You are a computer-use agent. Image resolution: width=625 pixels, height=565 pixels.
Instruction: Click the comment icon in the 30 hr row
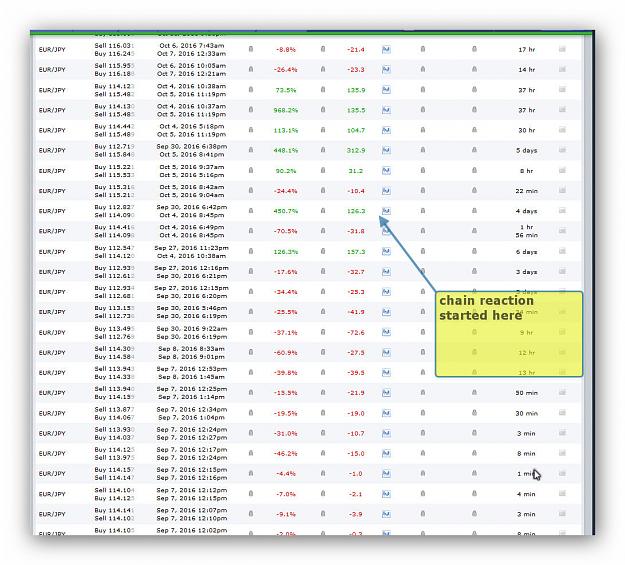[562, 130]
